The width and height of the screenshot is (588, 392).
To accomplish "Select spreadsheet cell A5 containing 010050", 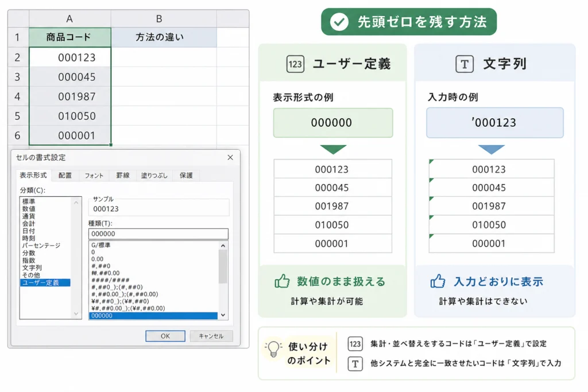I will [x=69, y=116].
